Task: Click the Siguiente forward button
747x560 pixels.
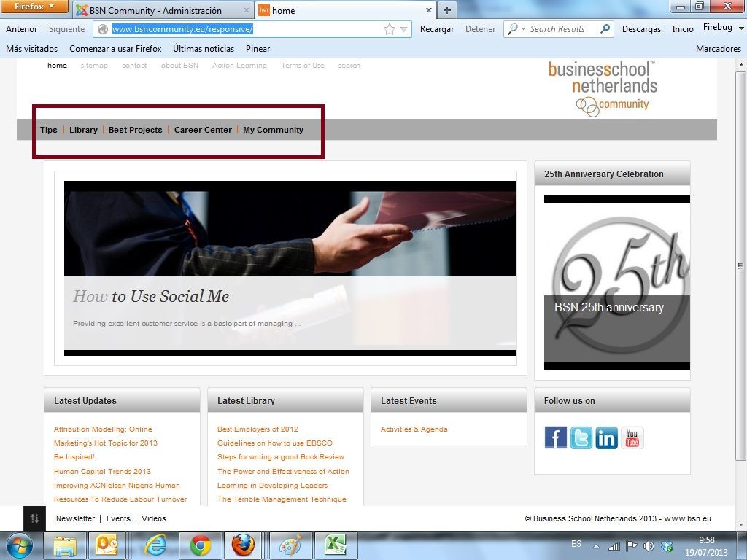Action: click(66, 29)
